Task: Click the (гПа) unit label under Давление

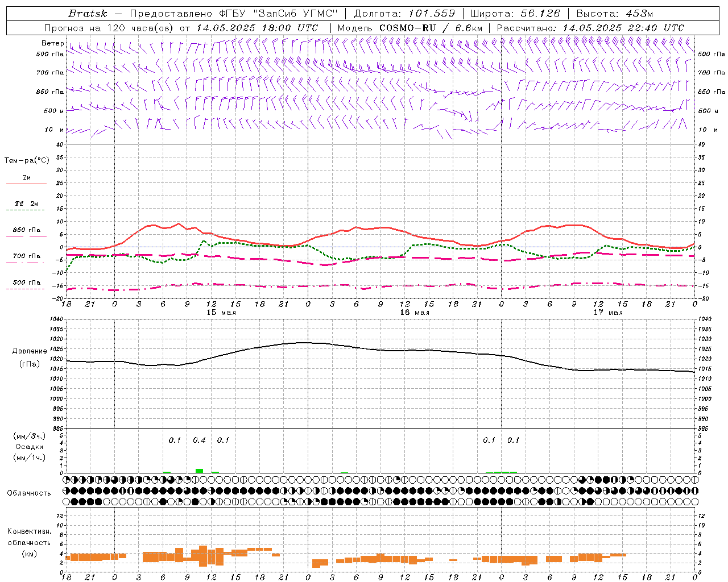Action: click(29, 364)
